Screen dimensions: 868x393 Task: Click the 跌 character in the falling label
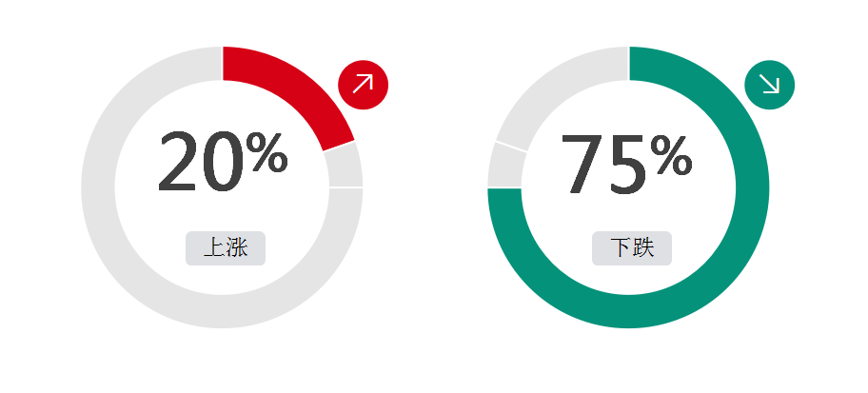click(643, 248)
